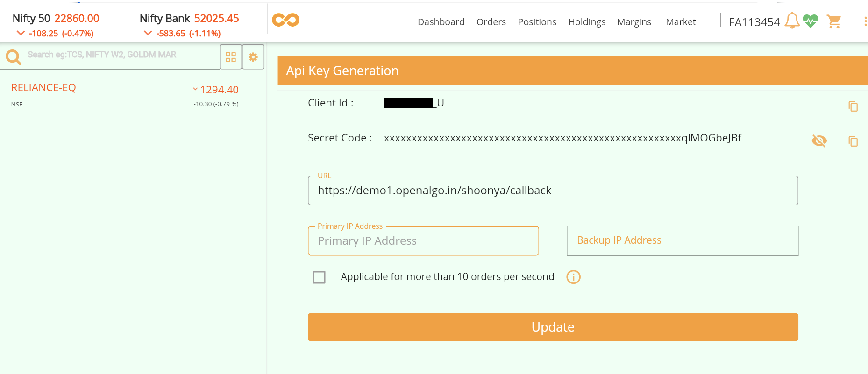Open the shopping cart
The width and height of the screenshot is (868, 374).
[x=834, y=21]
